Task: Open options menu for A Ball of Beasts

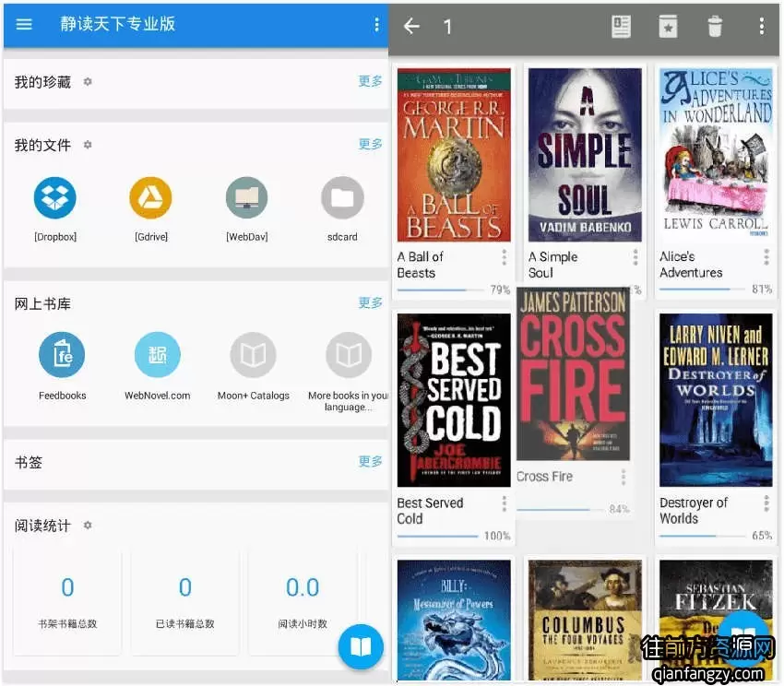Action: [504, 257]
